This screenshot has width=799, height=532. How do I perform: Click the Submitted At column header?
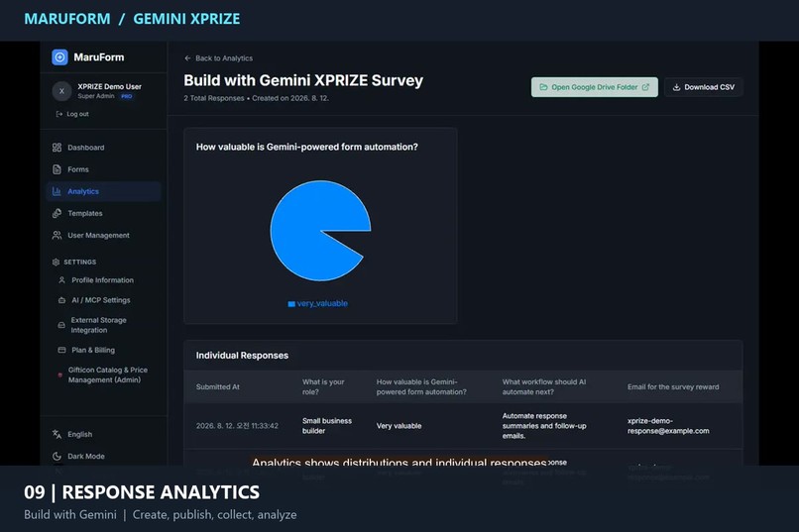click(x=217, y=387)
